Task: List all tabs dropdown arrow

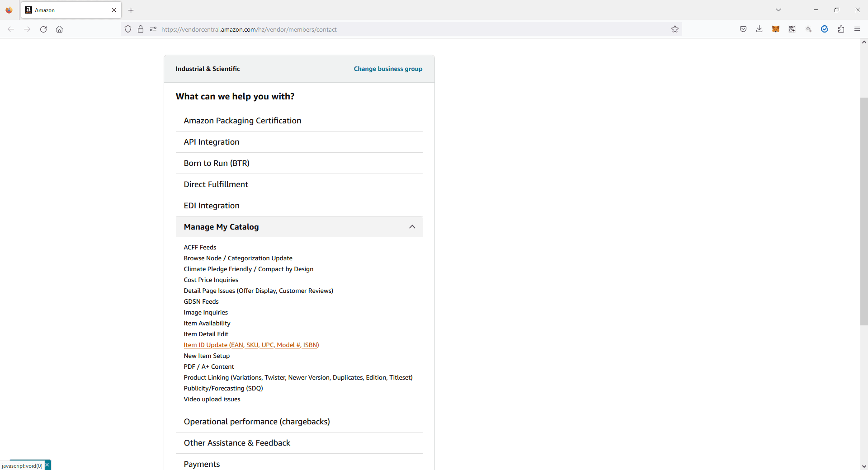Action: pyautogui.click(x=778, y=10)
